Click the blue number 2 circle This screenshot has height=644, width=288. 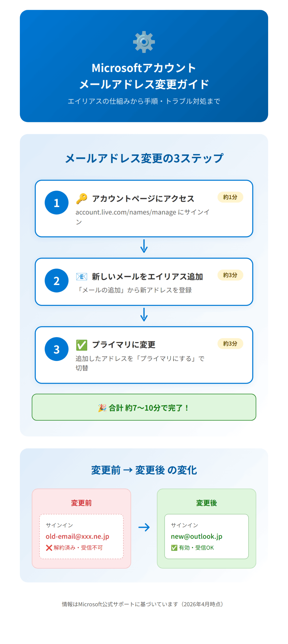pyautogui.click(x=57, y=280)
